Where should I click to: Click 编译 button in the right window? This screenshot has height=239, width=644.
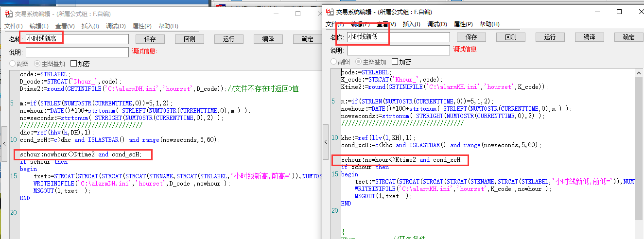tap(589, 37)
